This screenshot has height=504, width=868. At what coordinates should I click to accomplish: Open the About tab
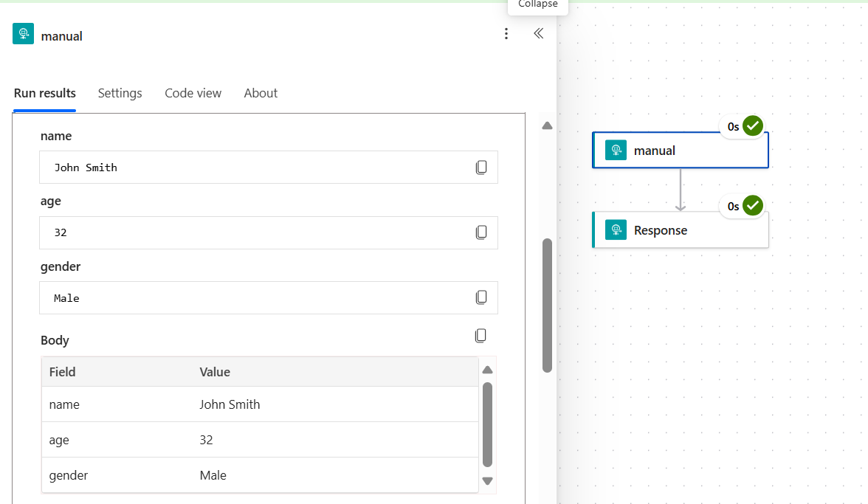click(x=261, y=93)
